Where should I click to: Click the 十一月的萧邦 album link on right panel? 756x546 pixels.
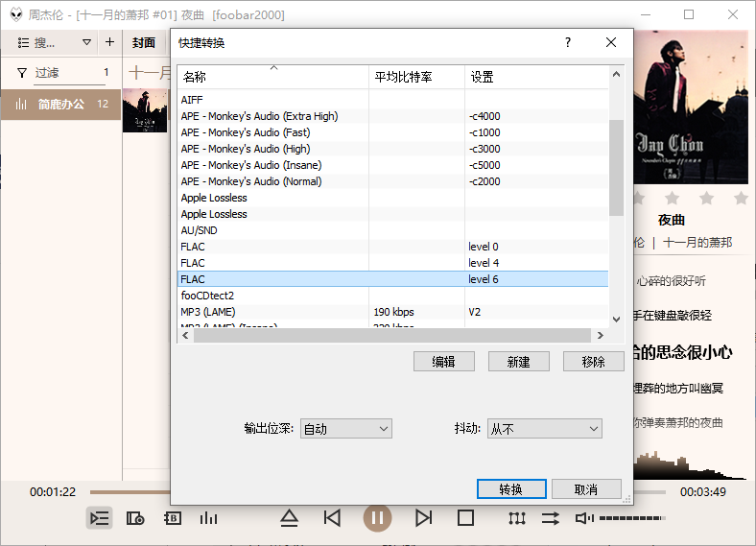[697, 243]
